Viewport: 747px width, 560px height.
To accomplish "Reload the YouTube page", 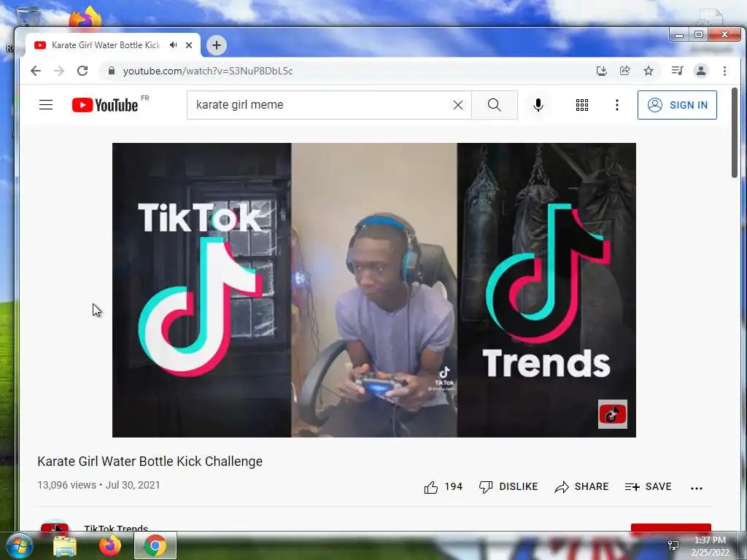I will [x=82, y=71].
